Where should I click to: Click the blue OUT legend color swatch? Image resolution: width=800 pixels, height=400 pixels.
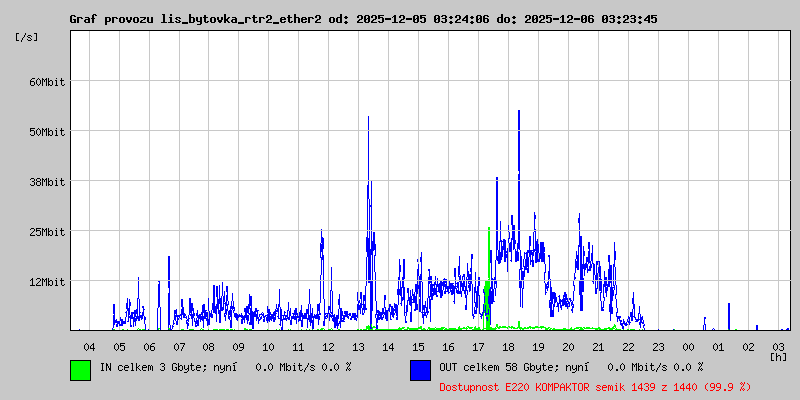(x=420, y=370)
